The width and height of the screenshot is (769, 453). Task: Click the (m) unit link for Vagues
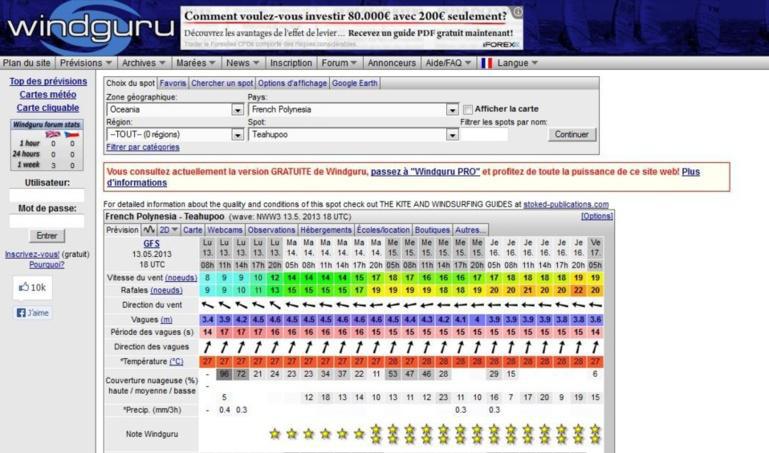click(166, 320)
